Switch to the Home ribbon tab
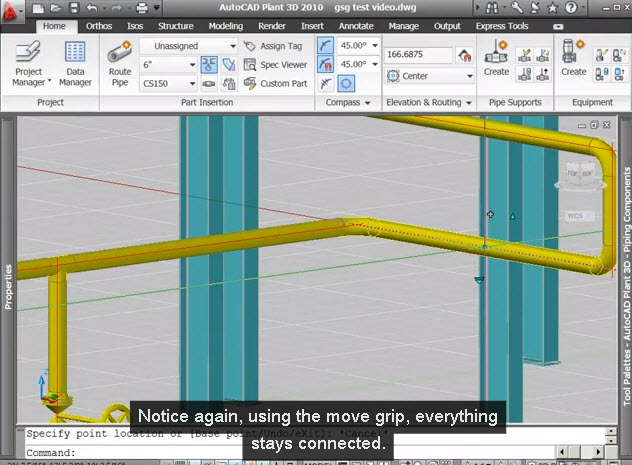 (x=54, y=26)
